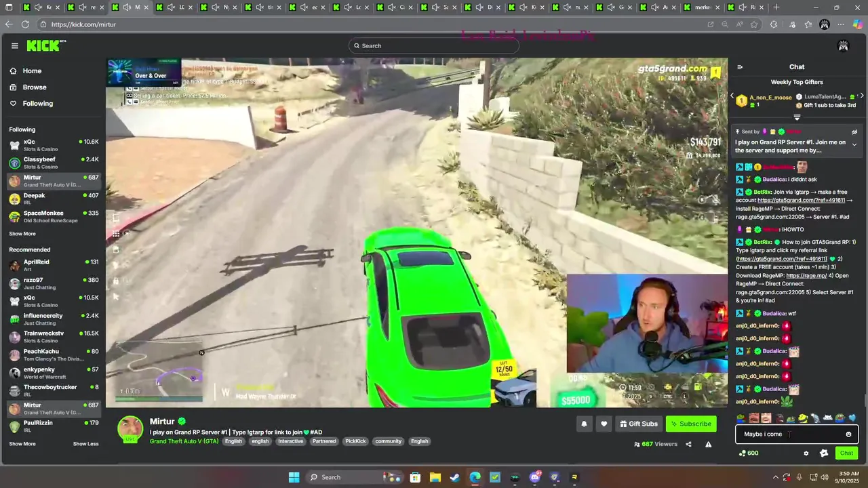
Task: Open Classybeef channel in Following list
Action: click(x=53, y=163)
